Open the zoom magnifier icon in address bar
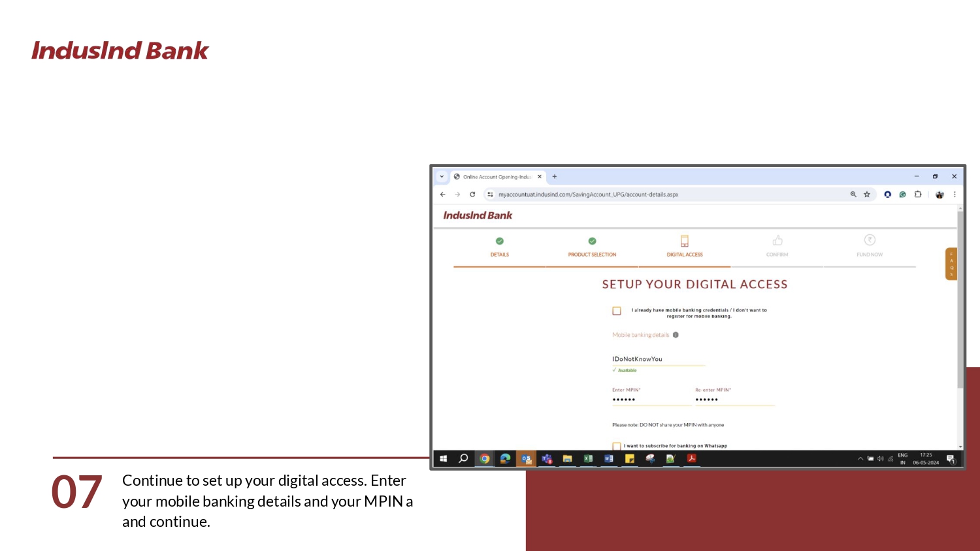980x551 pixels. point(853,195)
